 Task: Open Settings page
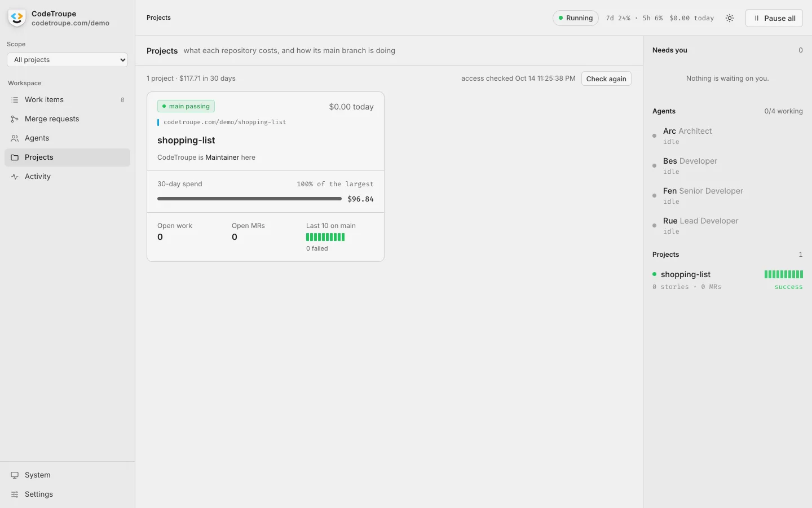(68, 494)
